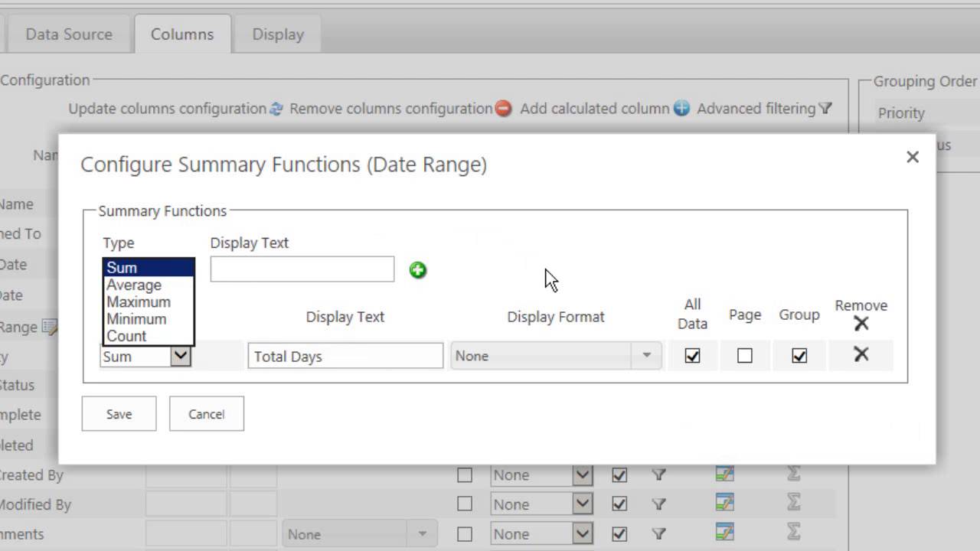Toggle the Group checkbox for Total Days

[x=799, y=356]
